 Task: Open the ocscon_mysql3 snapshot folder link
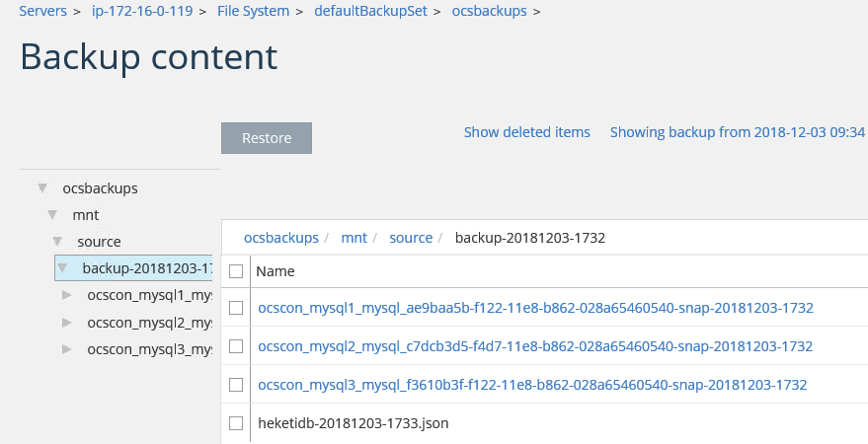(x=532, y=385)
